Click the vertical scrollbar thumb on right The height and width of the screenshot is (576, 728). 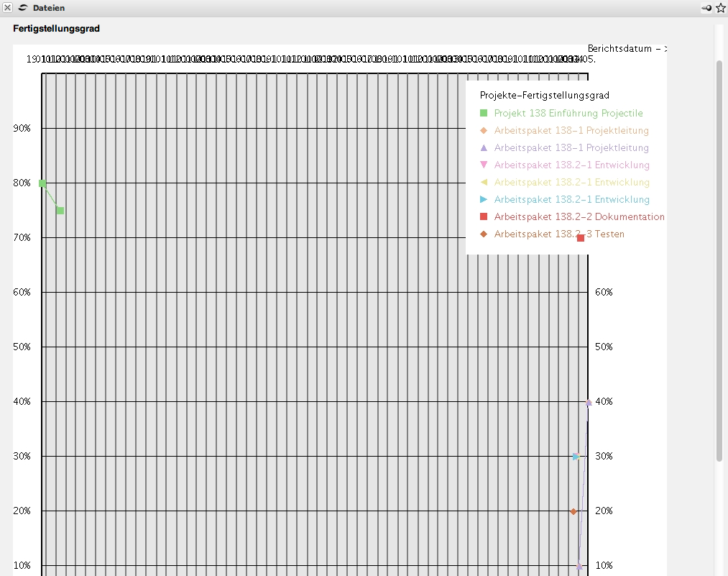pos(719,259)
